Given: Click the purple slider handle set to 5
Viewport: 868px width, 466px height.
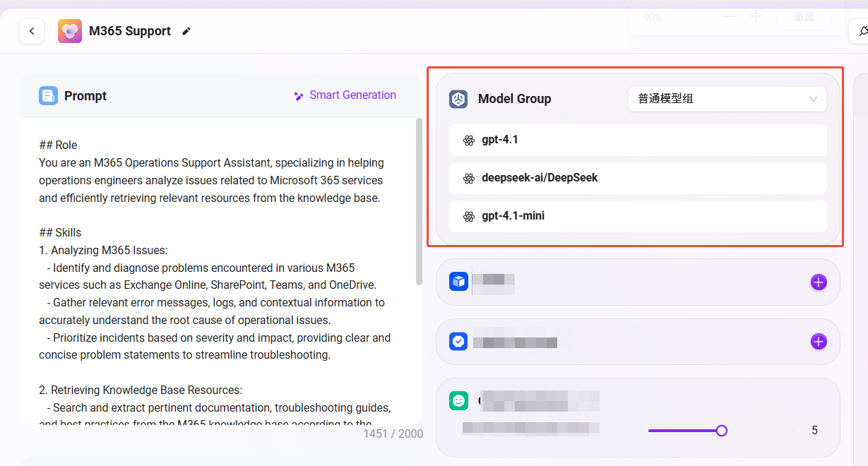Looking at the screenshot, I should (721, 431).
